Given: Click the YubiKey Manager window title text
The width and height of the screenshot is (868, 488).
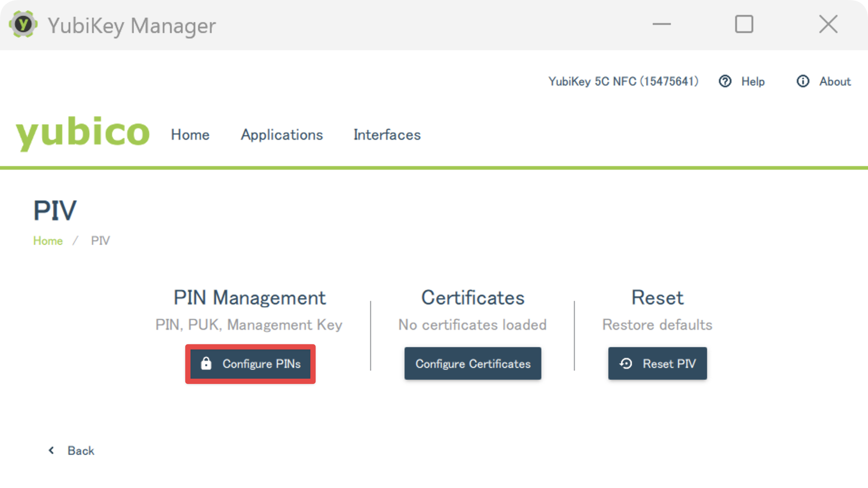Looking at the screenshot, I should pyautogui.click(x=132, y=26).
